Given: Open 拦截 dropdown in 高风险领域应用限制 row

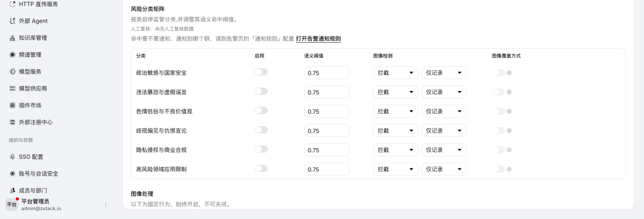Looking at the screenshot, I should [x=395, y=169].
